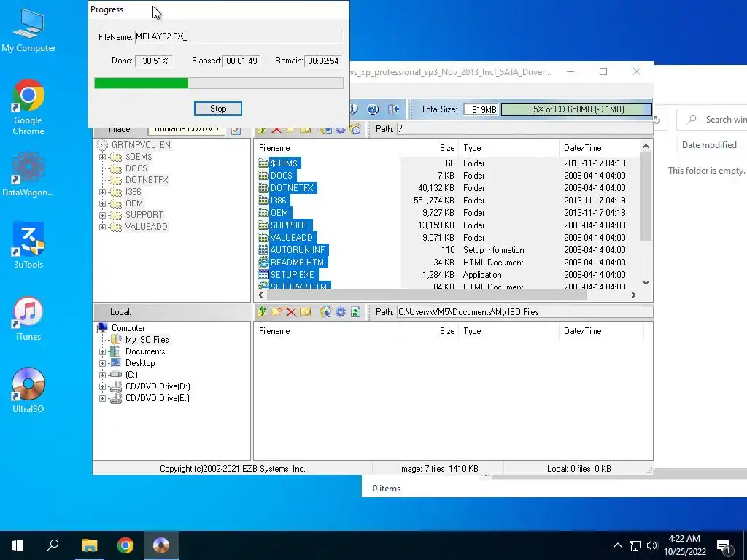Select SETUP.EXE in image file list
747x560 pixels.
pyautogui.click(x=292, y=275)
